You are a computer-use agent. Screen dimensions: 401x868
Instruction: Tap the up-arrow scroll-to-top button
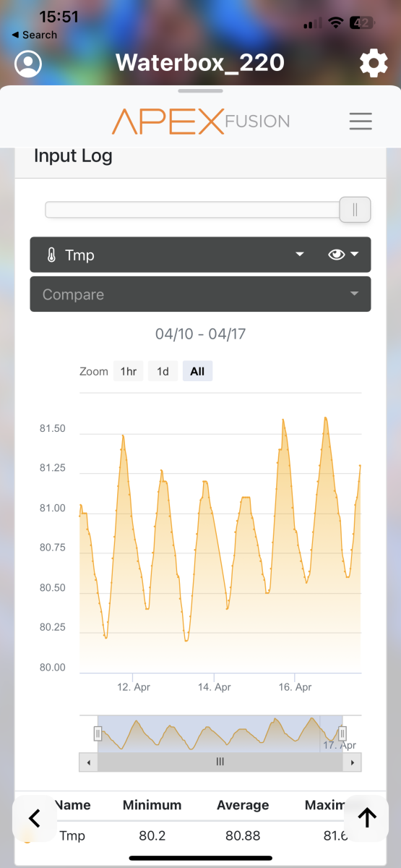(x=367, y=818)
